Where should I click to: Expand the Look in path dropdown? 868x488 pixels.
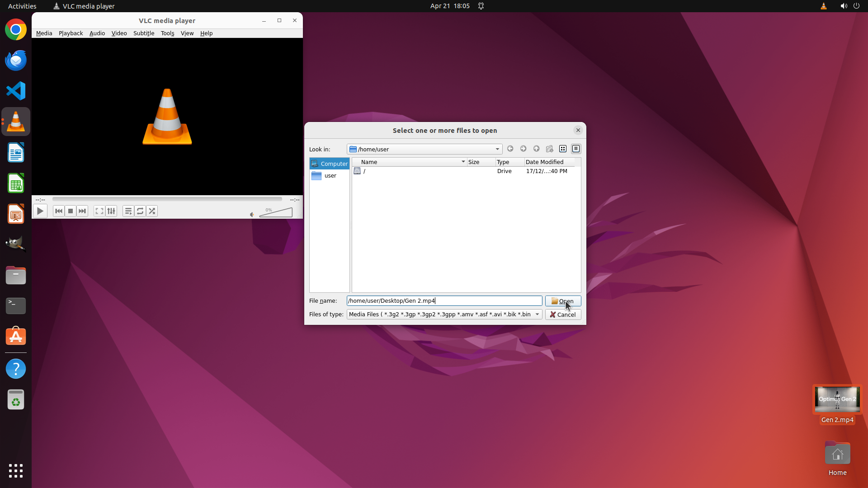coord(497,149)
